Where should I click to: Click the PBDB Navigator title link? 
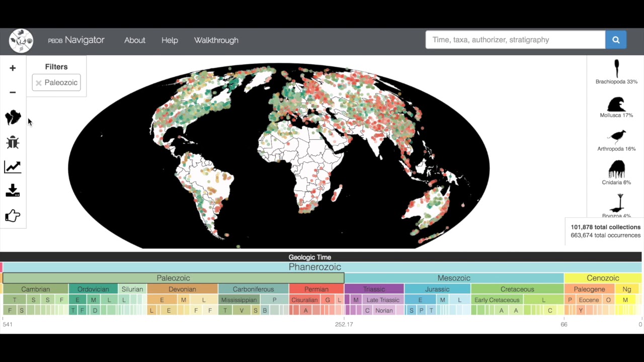click(x=76, y=40)
